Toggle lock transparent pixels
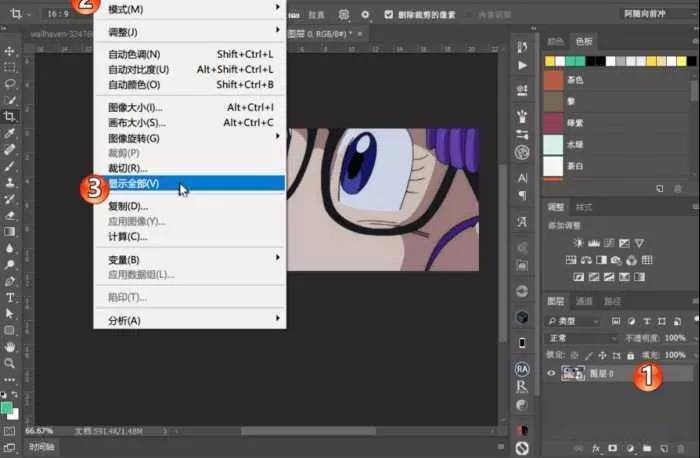Viewport: 700px width, 458px height. click(x=575, y=356)
